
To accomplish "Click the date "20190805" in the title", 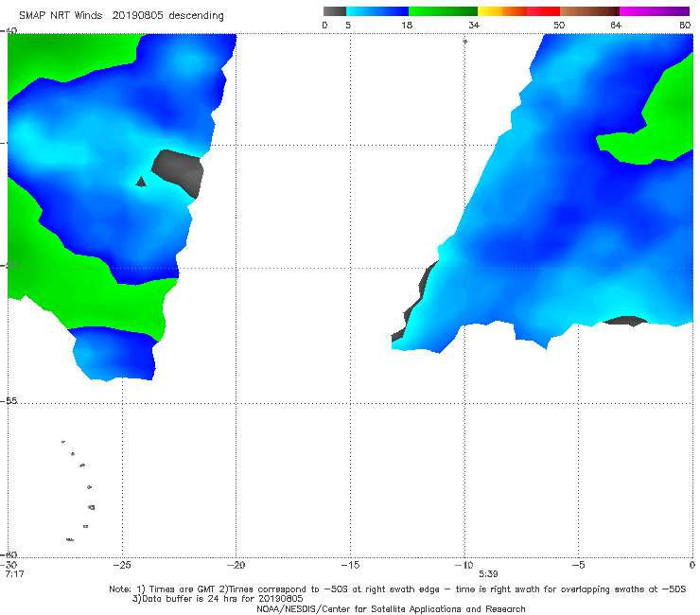I will 137,16.
